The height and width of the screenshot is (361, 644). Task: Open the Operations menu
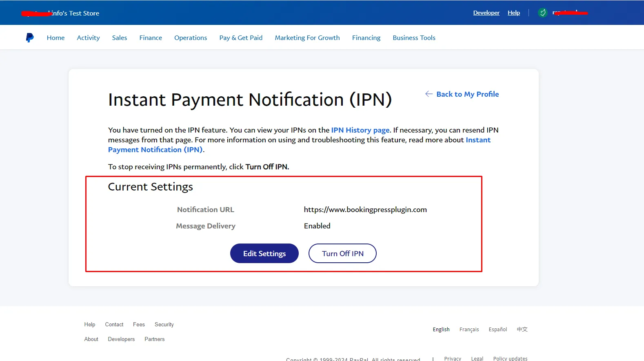coord(191,38)
